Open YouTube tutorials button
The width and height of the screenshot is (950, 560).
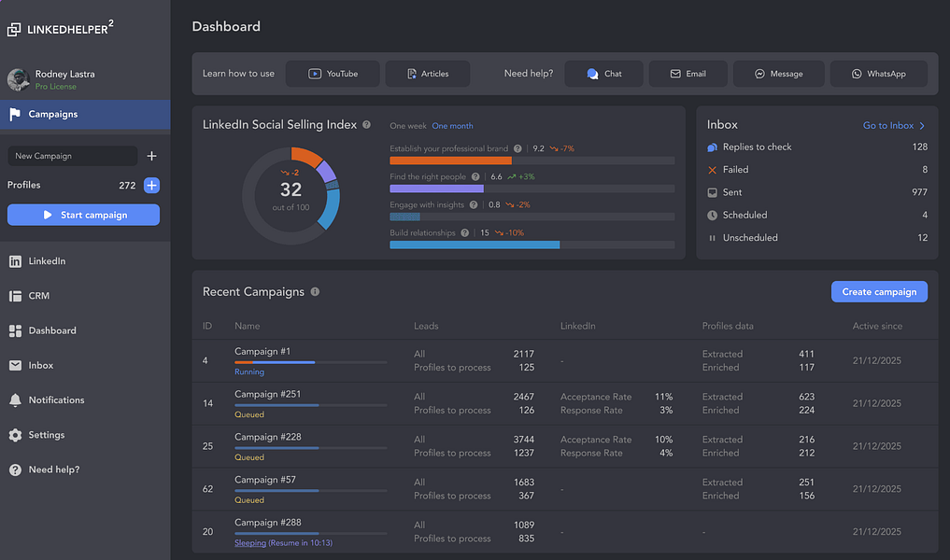point(333,74)
